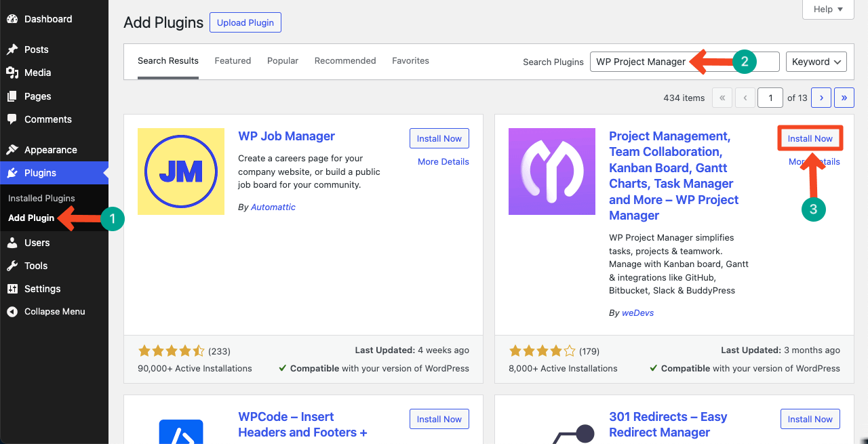Screen dimensions: 868x444
Task: Click Collapse Menu label
Action: [x=55, y=312]
